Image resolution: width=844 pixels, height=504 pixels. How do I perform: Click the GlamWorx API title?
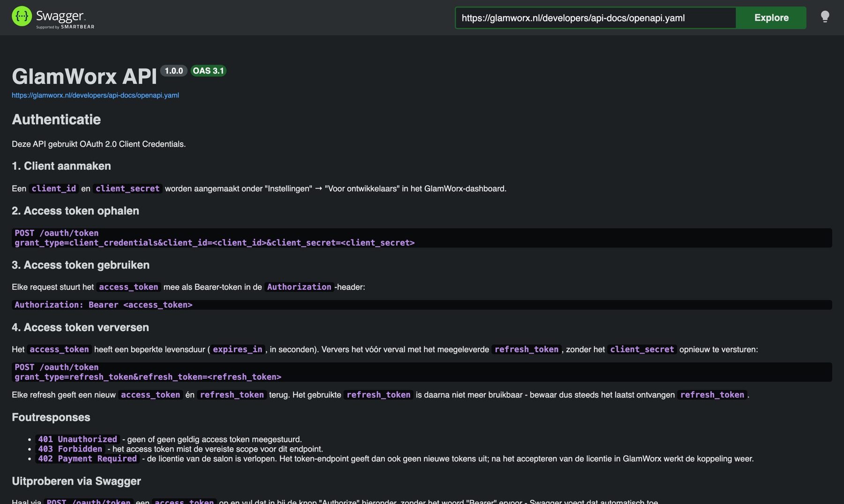84,76
